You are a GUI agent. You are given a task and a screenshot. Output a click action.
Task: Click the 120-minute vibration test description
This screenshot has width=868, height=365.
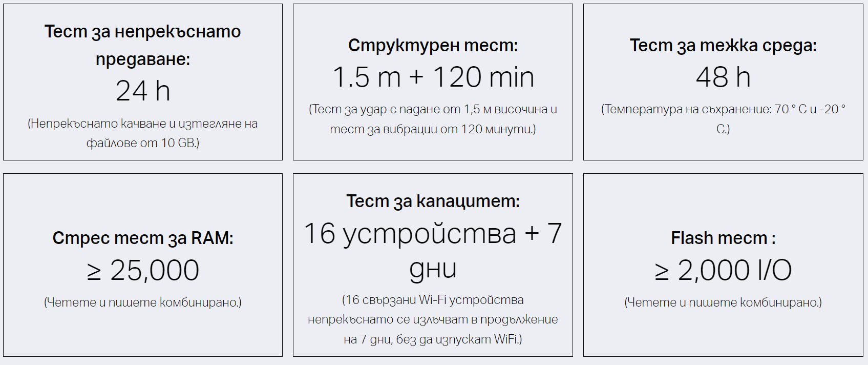(x=433, y=129)
